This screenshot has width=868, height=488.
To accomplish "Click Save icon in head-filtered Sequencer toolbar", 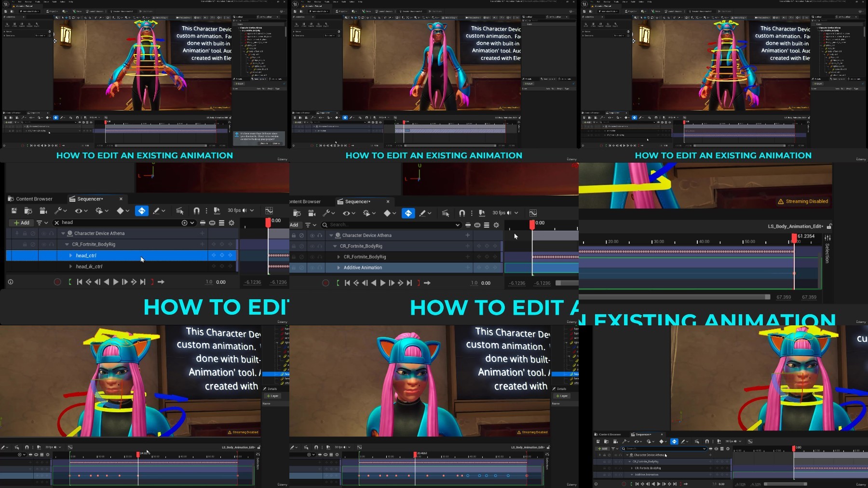I will click(14, 210).
